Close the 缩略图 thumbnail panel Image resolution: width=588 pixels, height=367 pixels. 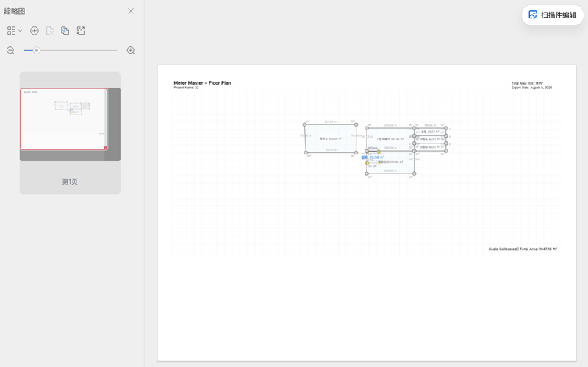[131, 11]
